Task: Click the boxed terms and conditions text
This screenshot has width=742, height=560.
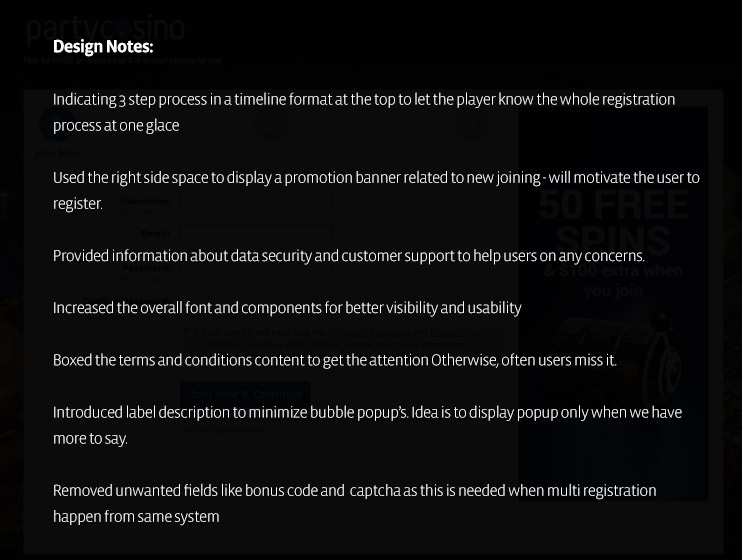Action: 330,339
